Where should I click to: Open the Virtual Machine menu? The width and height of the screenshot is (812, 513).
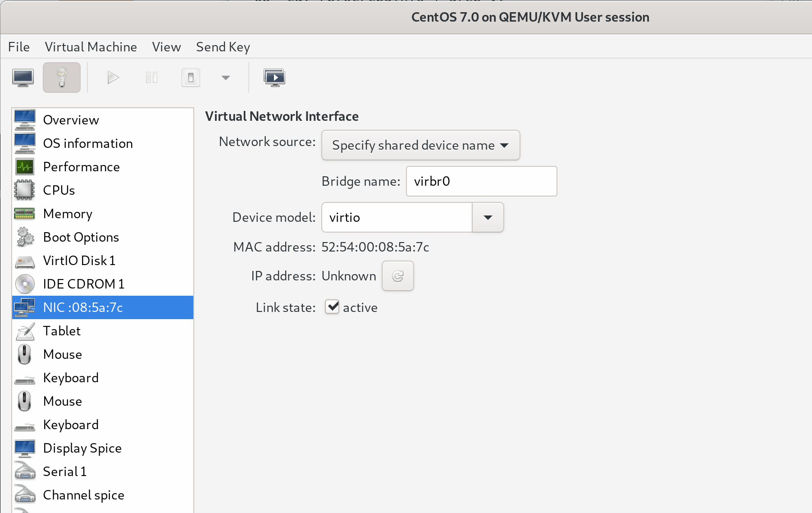[91, 47]
